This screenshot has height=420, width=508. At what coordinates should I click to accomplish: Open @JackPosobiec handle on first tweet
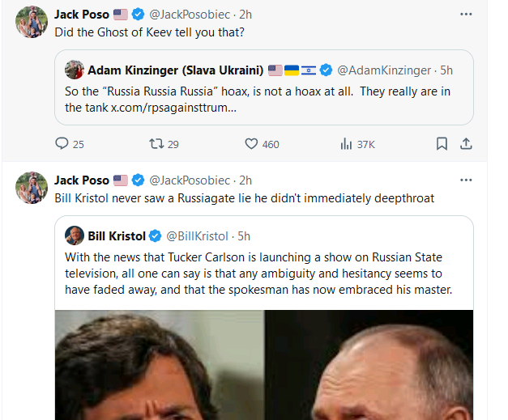coord(191,15)
